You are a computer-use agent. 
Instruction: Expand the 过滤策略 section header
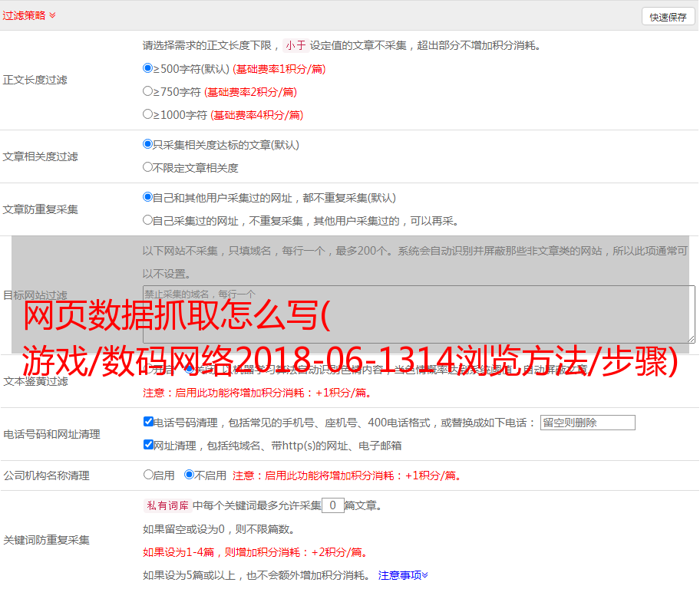(29, 15)
